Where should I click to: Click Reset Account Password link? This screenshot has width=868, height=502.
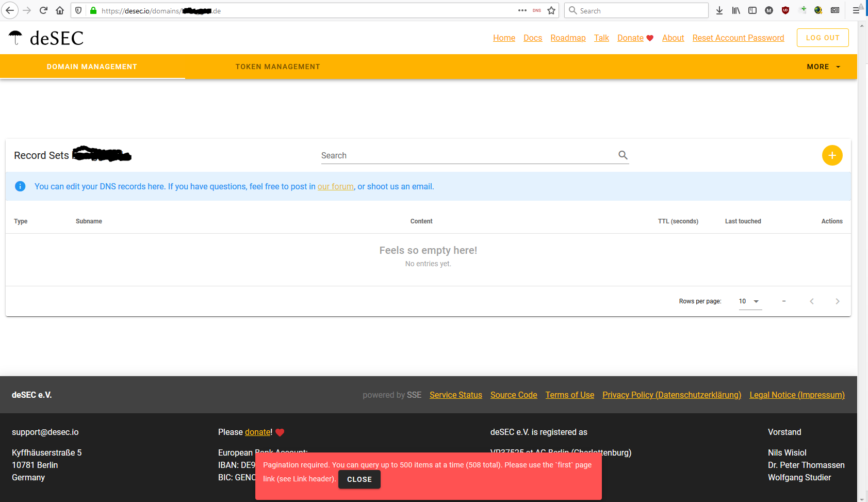738,38
